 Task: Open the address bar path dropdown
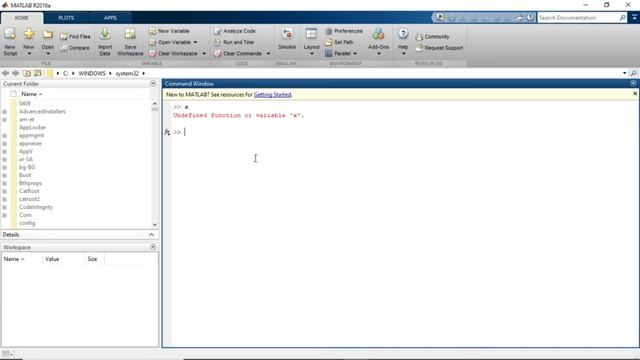point(624,73)
